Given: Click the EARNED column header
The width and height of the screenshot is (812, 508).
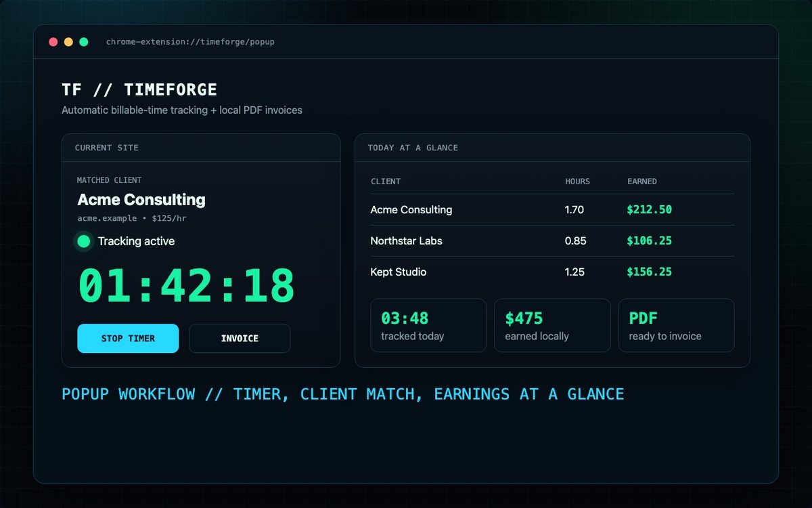Looking at the screenshot, I should 642,182.
